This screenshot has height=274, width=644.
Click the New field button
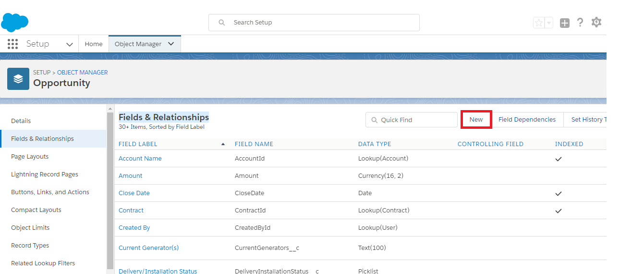476,120
